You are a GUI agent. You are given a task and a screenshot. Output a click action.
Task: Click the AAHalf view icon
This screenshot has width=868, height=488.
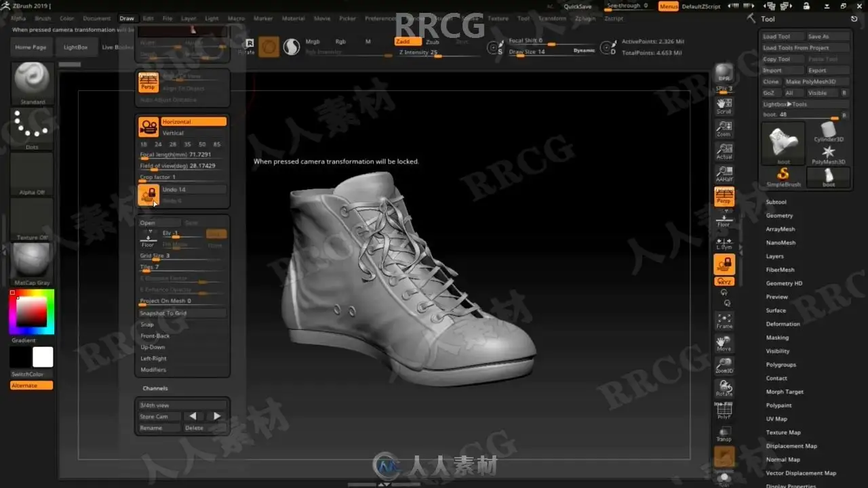pos(724,173)
